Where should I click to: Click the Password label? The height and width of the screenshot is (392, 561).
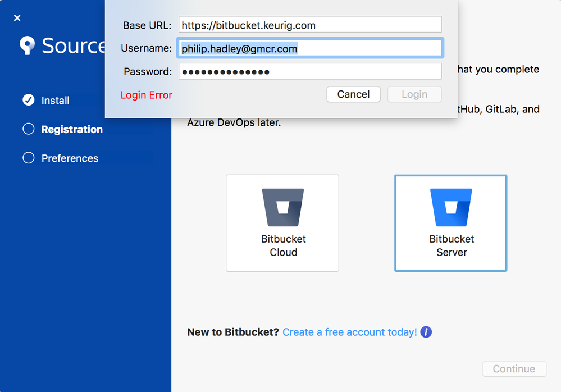pos(148,72)
